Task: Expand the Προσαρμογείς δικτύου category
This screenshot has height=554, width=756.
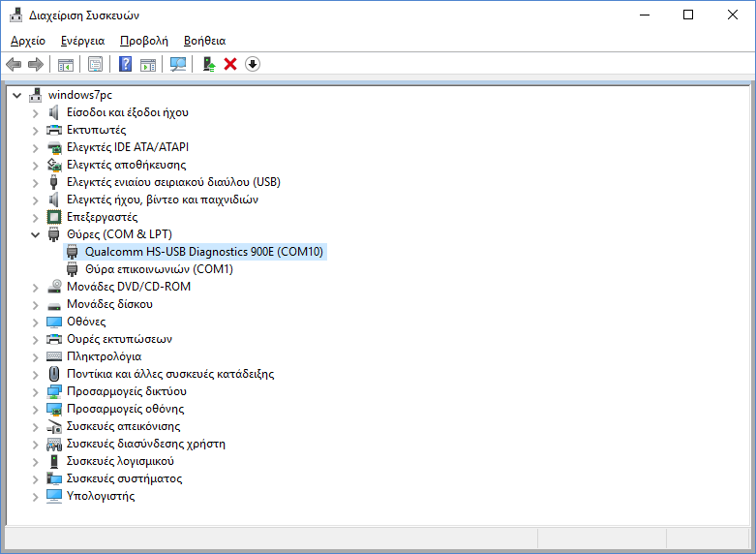Action: coord(36,391)
